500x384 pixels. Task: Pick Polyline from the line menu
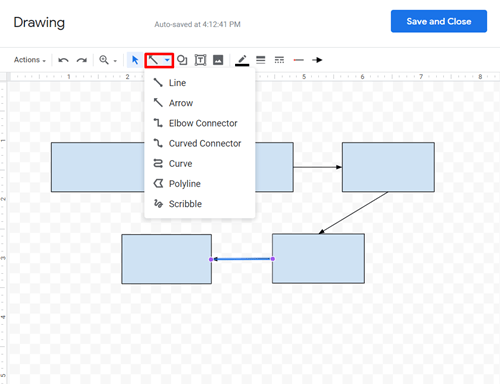(200, 184)
